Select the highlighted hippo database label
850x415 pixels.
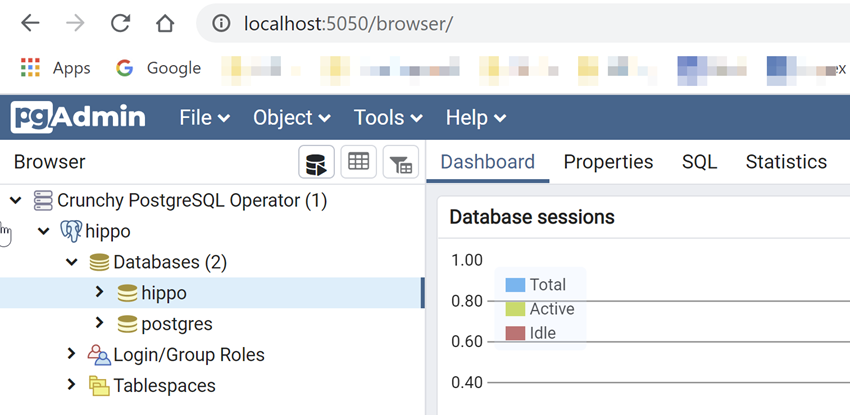coord(164,293)
